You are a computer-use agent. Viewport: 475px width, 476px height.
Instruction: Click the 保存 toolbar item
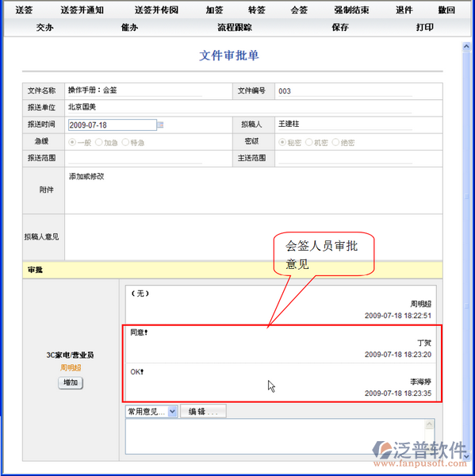(x=340, y=28)
